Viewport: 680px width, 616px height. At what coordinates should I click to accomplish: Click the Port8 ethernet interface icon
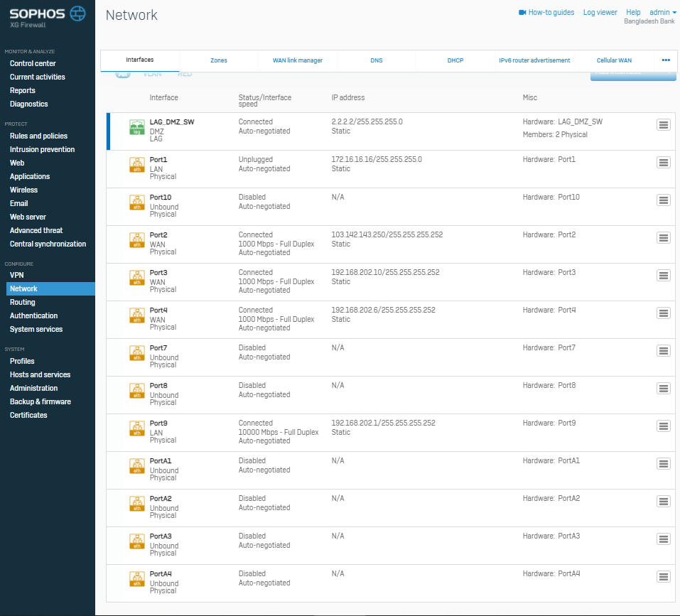[x=137, y=391]
